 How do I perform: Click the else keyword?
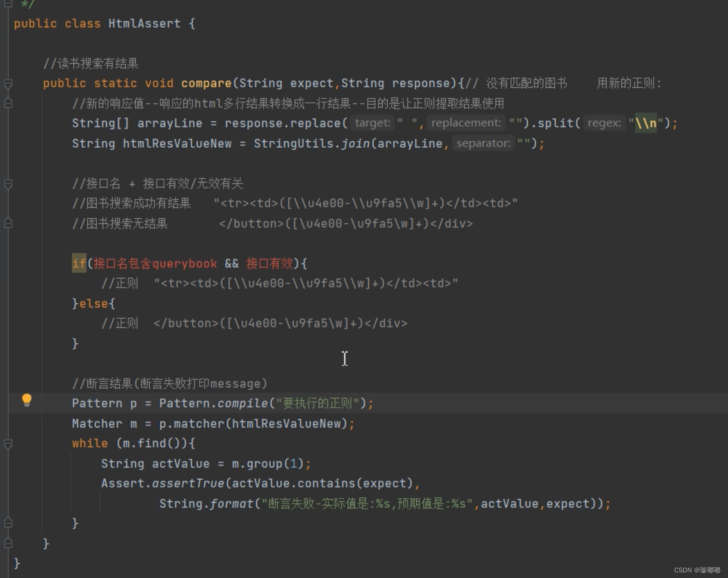click(x=94, y=304)
